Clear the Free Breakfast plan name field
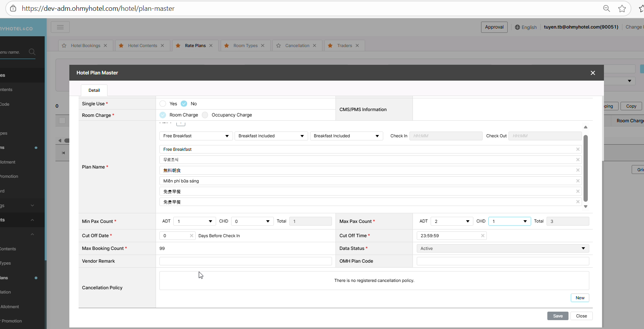This screenshot has width=644, height=329. (578, 149)
